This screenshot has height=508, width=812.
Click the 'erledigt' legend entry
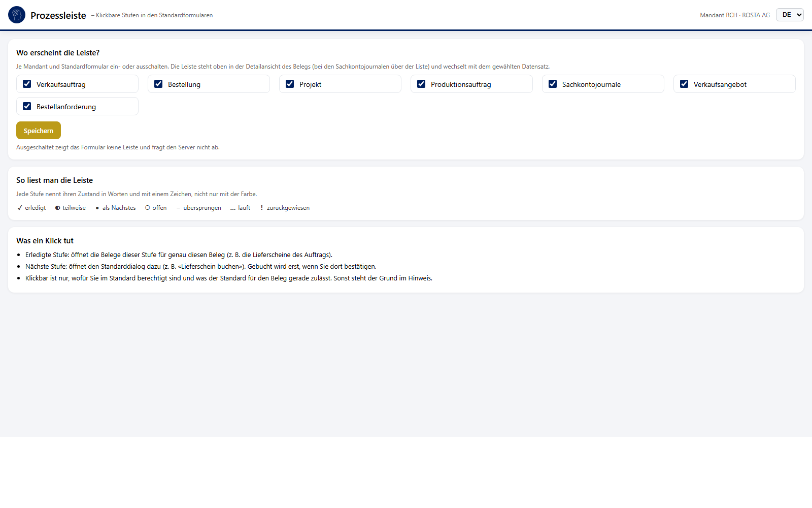(x=31, y=208)
